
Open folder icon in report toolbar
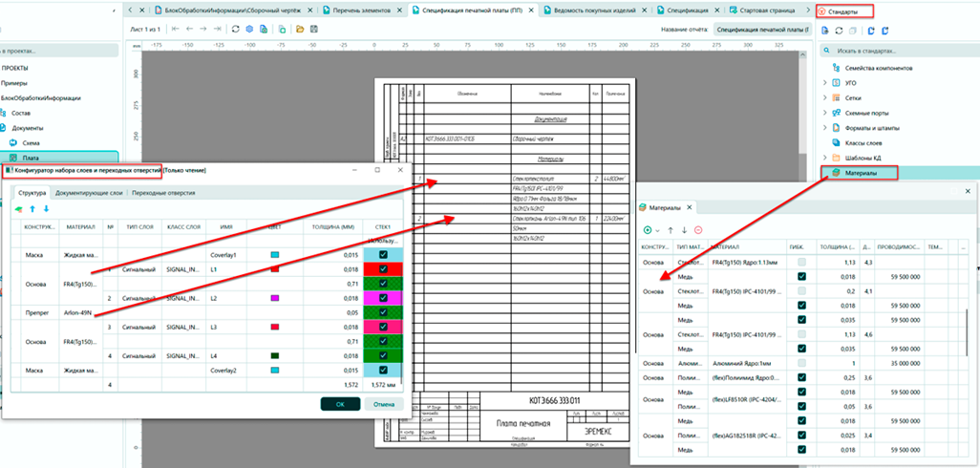coord(300,29)
